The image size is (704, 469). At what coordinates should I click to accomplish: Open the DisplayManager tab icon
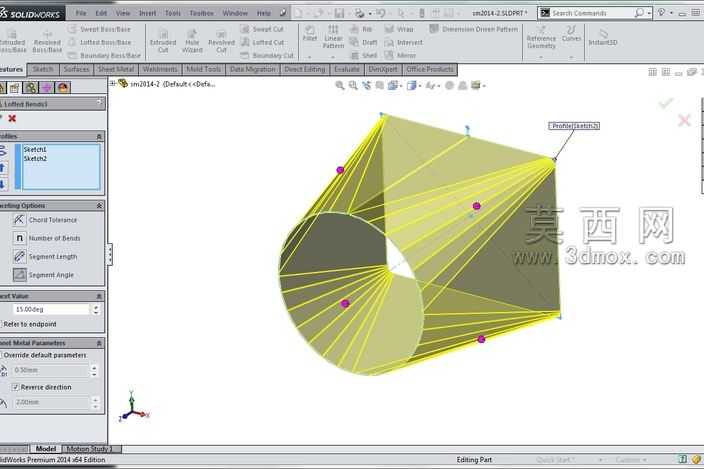(x=63, y=88)
